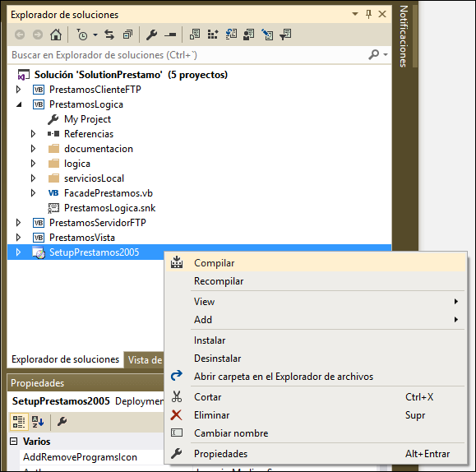This screenshot has width=476, height=472.
Task: Open the View submenu
Action: pos(315,302)
